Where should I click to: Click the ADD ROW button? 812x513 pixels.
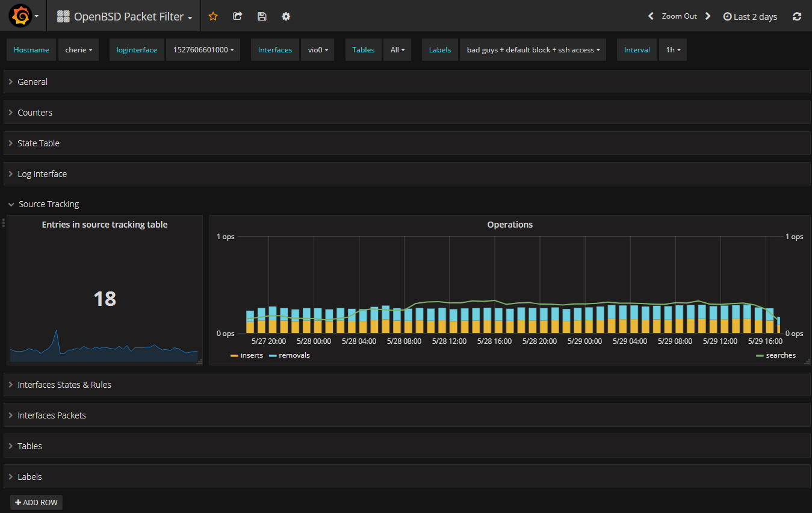tap(36, 502)
